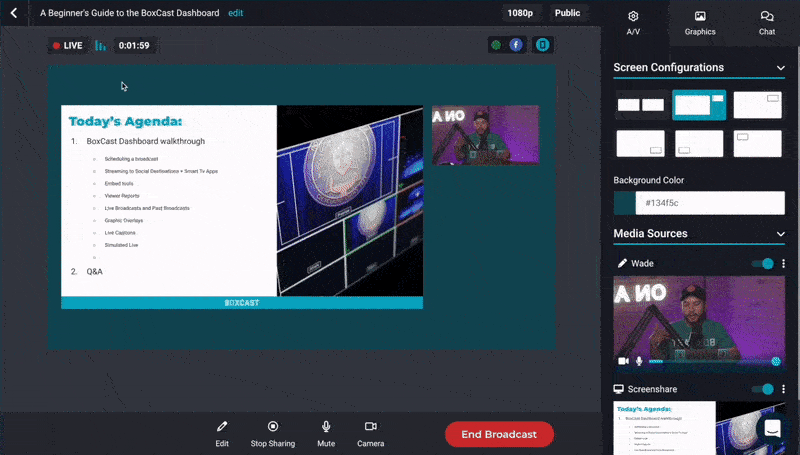Select the two side-by-side screens layout
This screenshot has height=455, width=800.
pyautogui.click(x=640, y=105)
